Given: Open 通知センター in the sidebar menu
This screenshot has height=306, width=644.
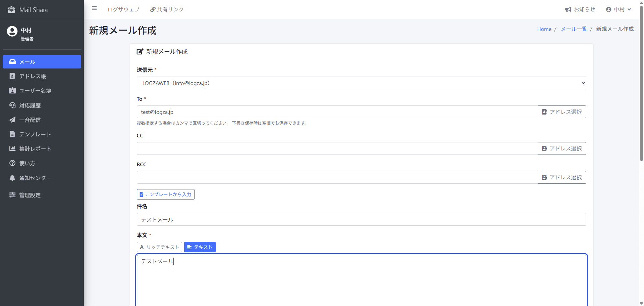Looking at the screenshot, I should tap(42, 178).
